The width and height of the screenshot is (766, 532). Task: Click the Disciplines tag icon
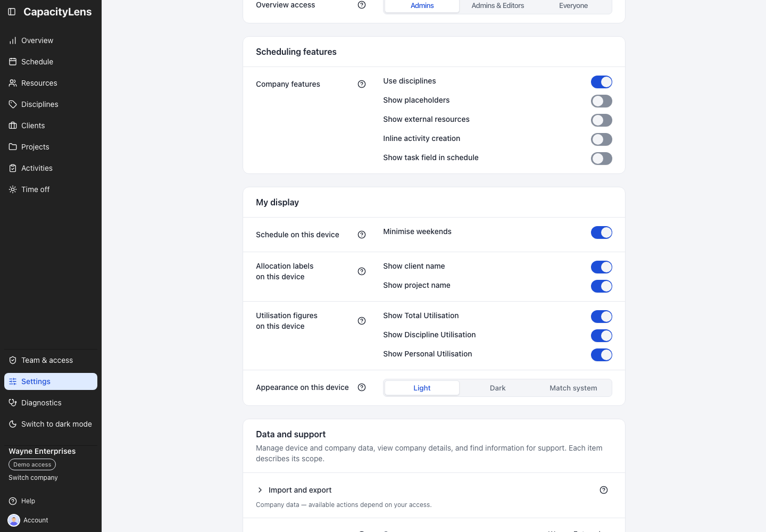pyautogui.click(x=13, y=104)
